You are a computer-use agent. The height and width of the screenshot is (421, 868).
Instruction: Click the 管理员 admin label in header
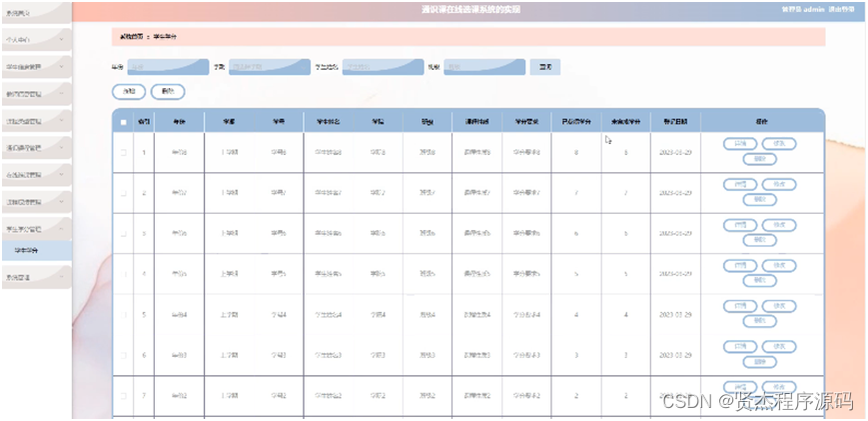tap(803, 9)
